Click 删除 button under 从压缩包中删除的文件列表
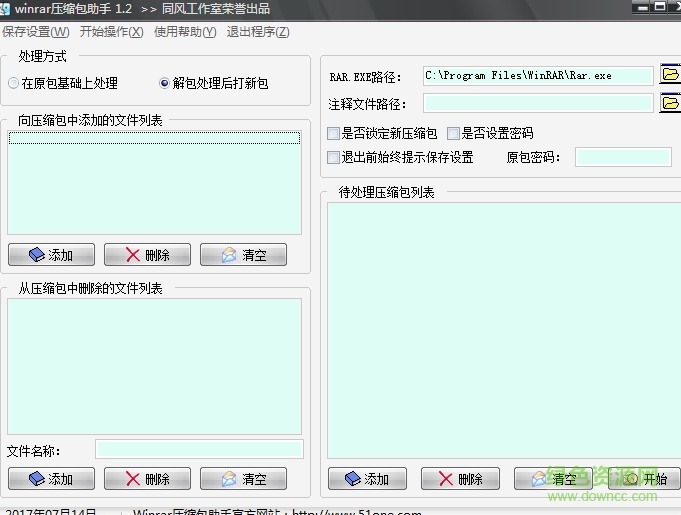Image resolution: width=681 pixels, height=515 pixels. point(147,479)
